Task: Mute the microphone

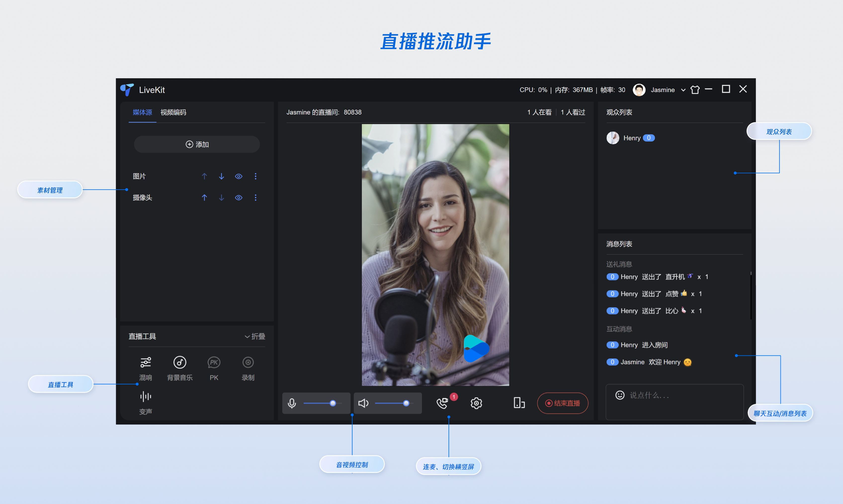Action: tap(292, 403)
